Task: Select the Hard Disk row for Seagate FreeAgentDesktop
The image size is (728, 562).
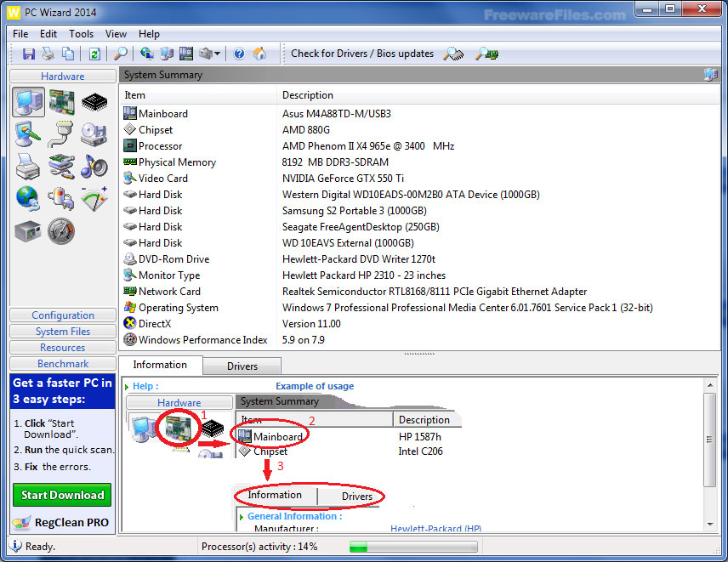Action: point(421,227)
